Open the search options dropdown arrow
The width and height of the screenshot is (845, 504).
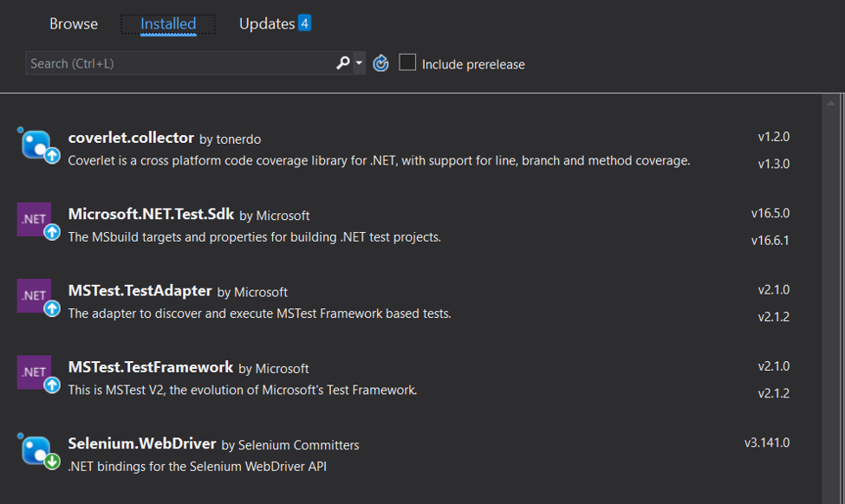click(359, 63)
